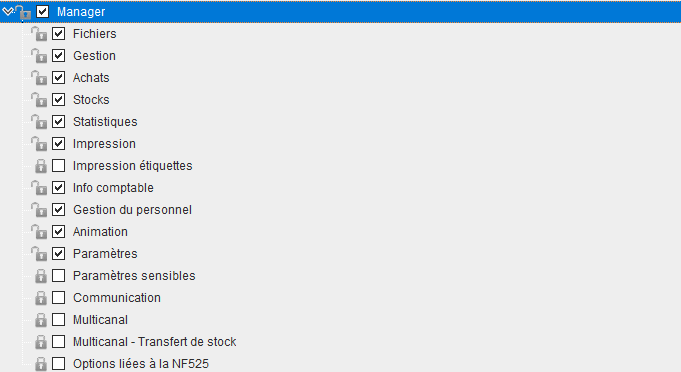Click the open padlock icon beside Stocks

point(39,100)
